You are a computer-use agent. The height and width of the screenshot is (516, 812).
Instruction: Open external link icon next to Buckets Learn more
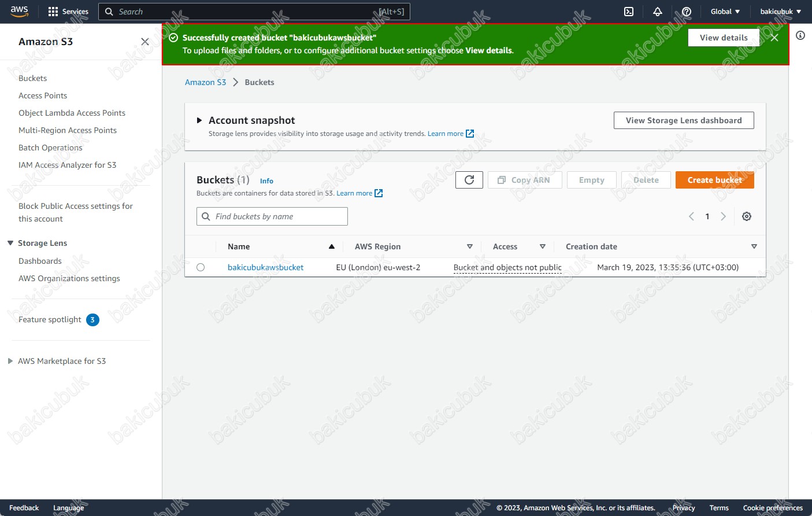(379, 193)
